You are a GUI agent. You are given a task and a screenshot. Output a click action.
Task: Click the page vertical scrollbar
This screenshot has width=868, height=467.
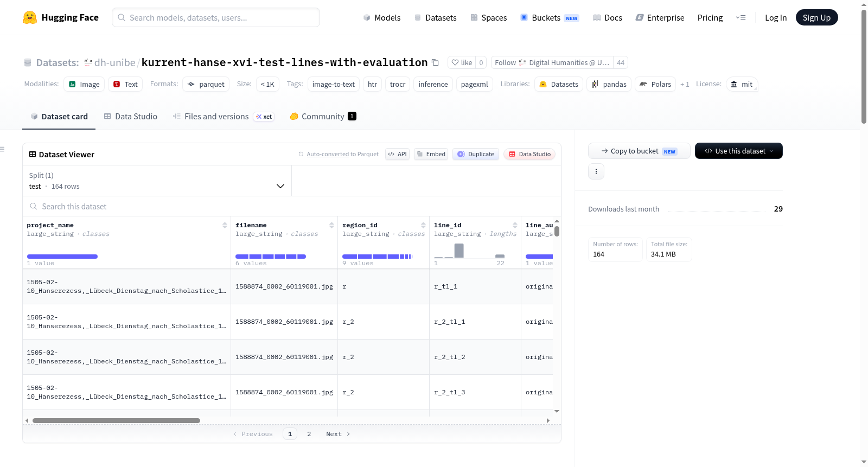[x=864, y=66]
